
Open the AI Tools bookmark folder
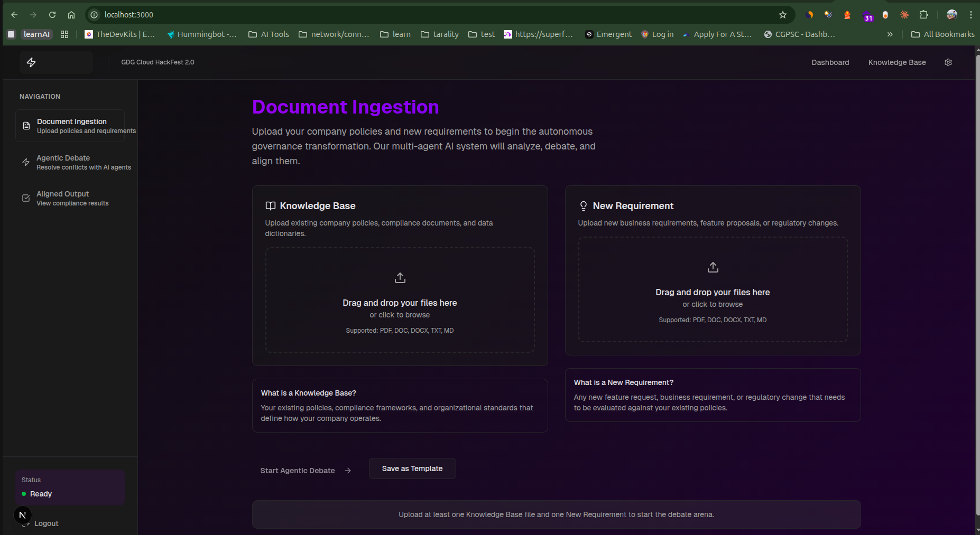tap(269, 34)
